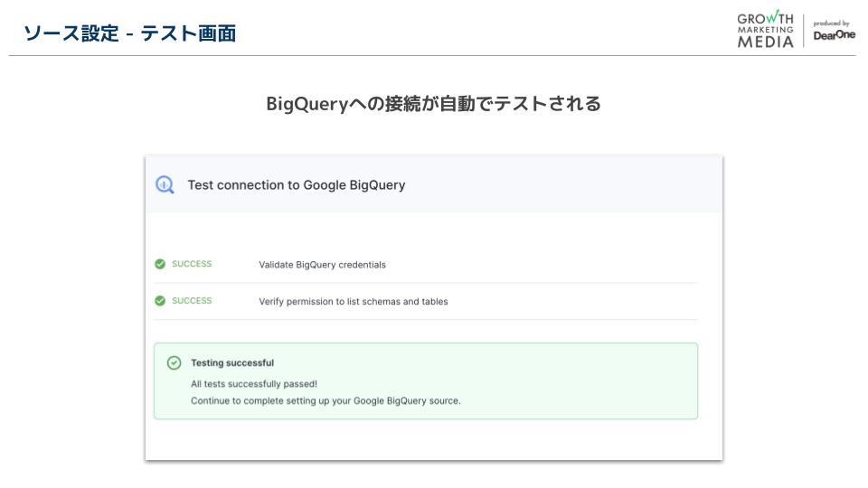
Task: Click the heading BigQueryへの接続が自動でテストされる
Action: pyautogui.click(x=433, y=103)
